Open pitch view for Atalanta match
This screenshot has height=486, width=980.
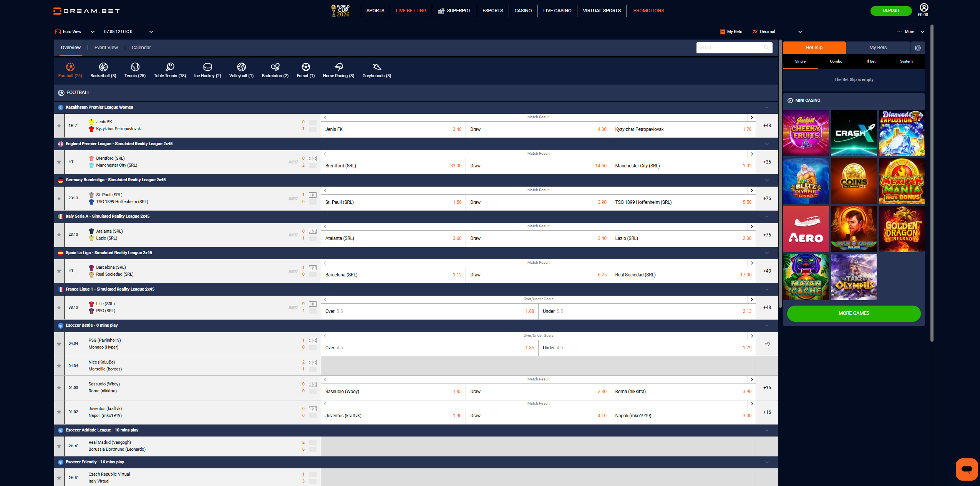313,231
